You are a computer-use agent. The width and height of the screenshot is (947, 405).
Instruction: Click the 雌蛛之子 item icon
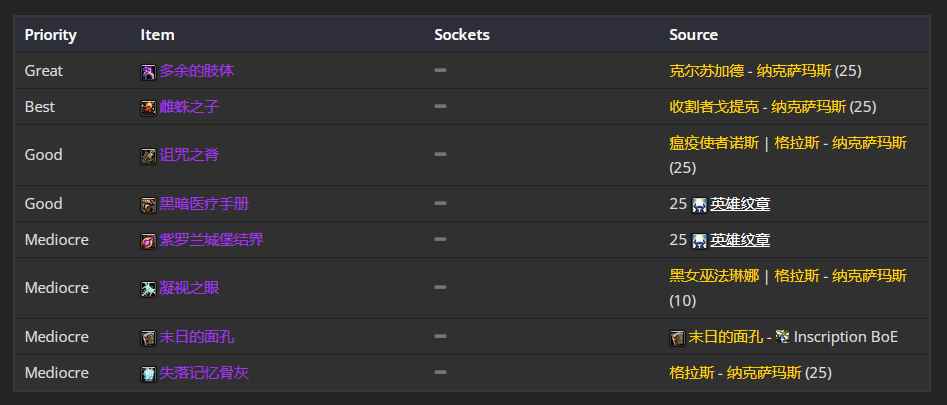148,109
